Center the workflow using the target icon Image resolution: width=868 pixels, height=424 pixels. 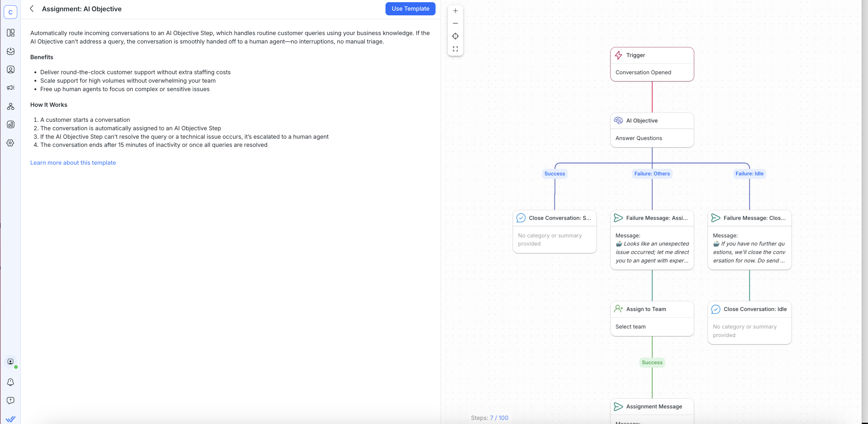click(455, 36)
